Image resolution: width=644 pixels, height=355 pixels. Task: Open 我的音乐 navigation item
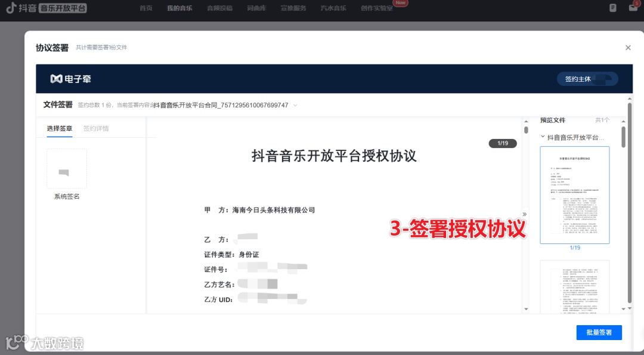tap(179, 8)
